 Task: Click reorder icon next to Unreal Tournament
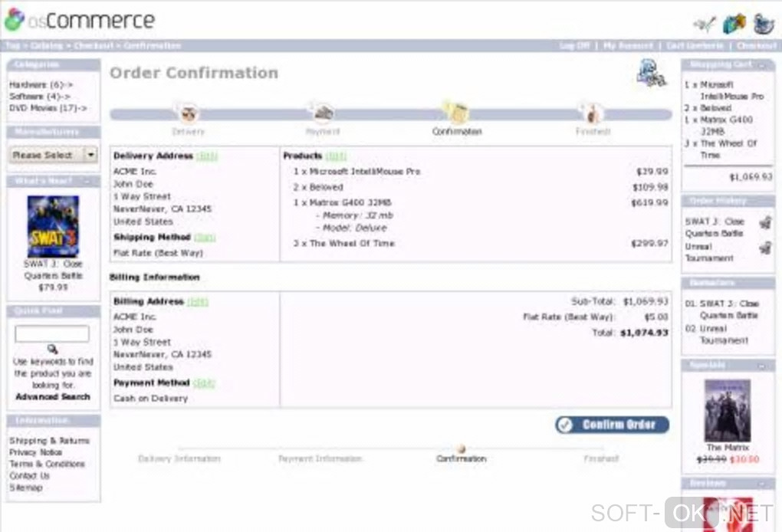coord(765,247)
